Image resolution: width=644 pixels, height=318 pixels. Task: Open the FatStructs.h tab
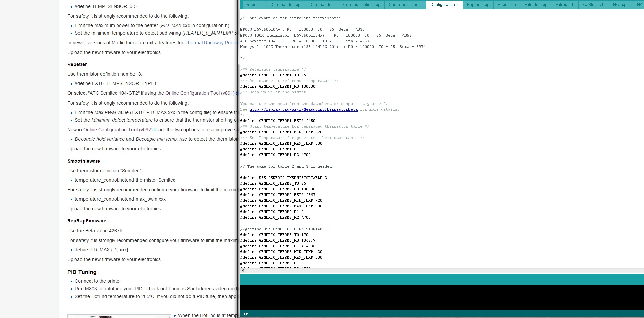(593, 5)
